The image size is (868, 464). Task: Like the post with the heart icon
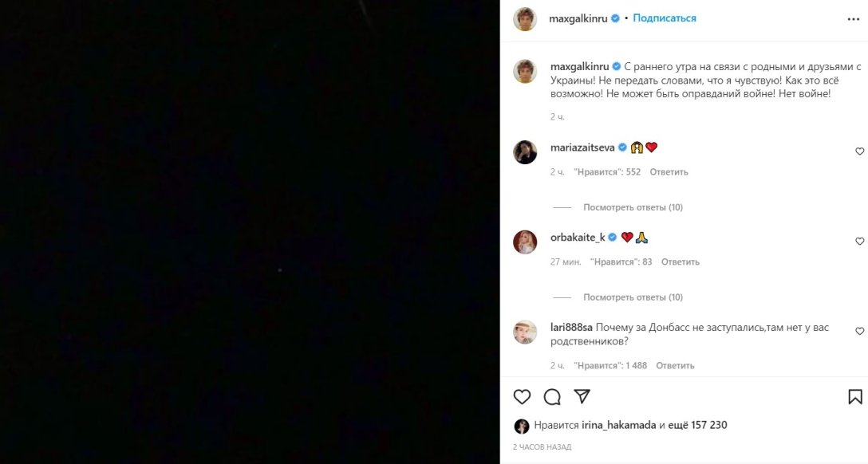[522, 396]
